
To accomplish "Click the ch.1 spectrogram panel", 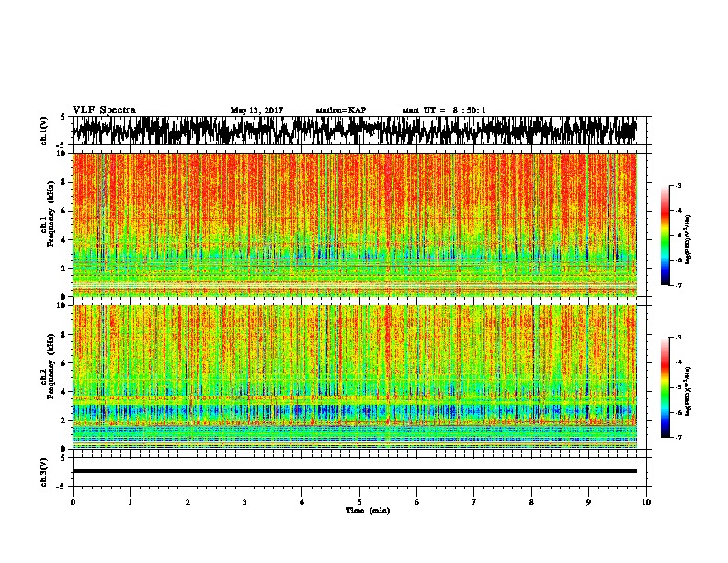I will 354,224.
